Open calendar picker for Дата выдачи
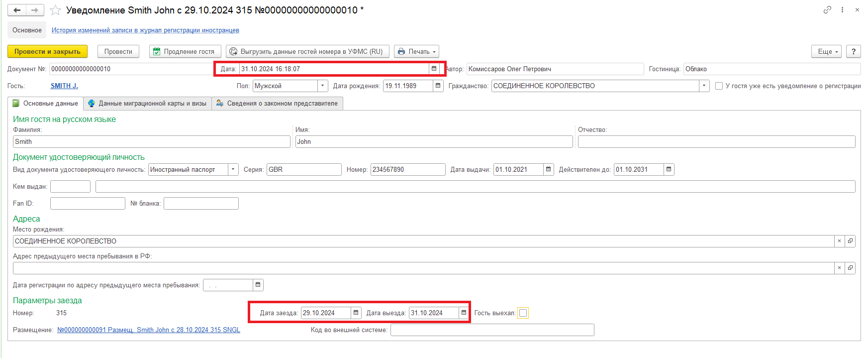This screenshot has width=868, height=358. coord(548,169)
